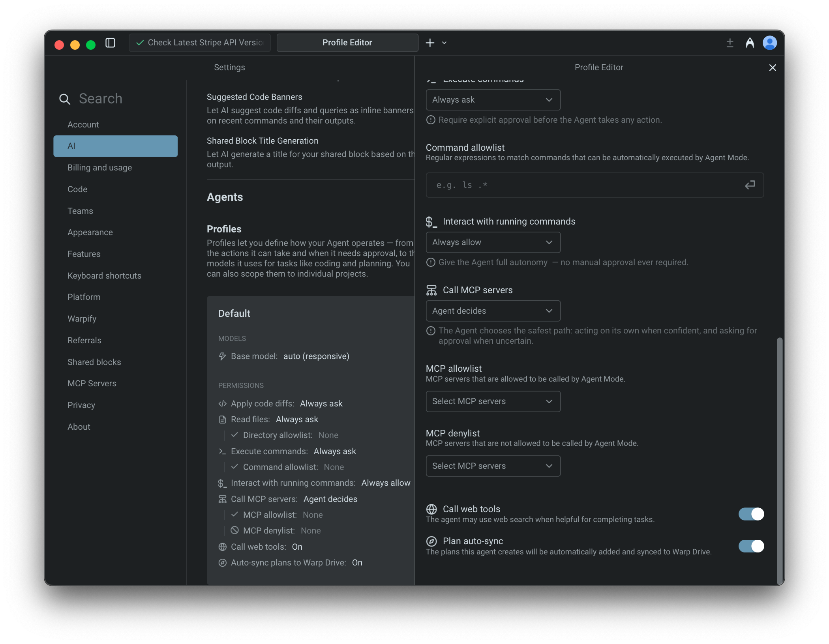This screenshot has height=644, width=829.
Task: Expand the Call MCP servers dropdown
Action: (x=493, y=311)
